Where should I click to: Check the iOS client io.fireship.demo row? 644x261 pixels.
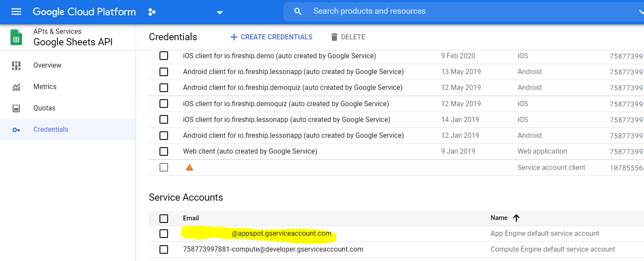point(164,56)
